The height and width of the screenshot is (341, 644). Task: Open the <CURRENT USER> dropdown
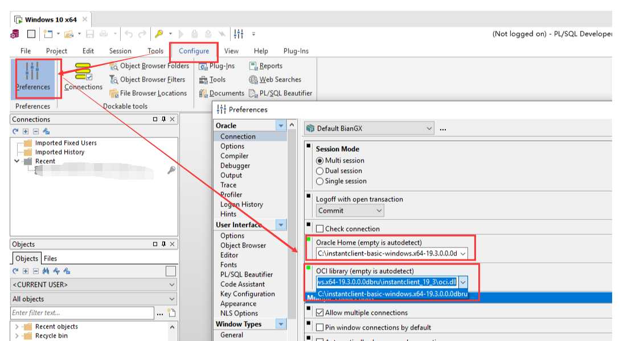pyautogui.click(x=94, y=285)
